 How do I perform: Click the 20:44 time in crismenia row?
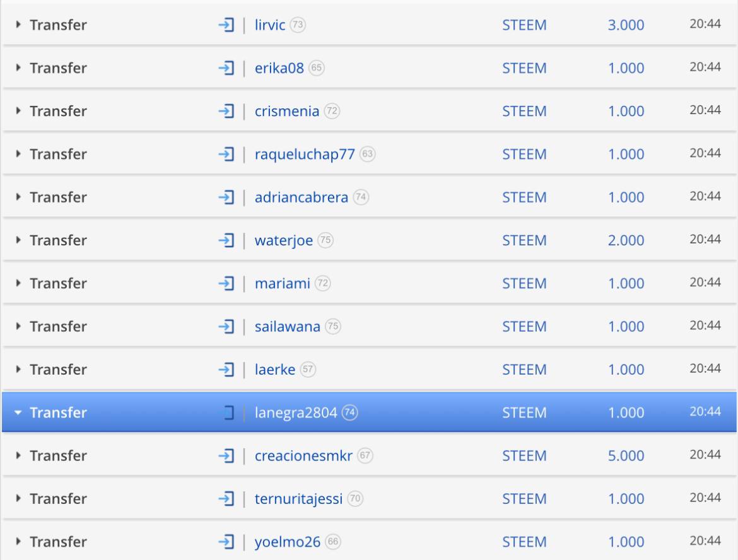[x=705, y=110]
